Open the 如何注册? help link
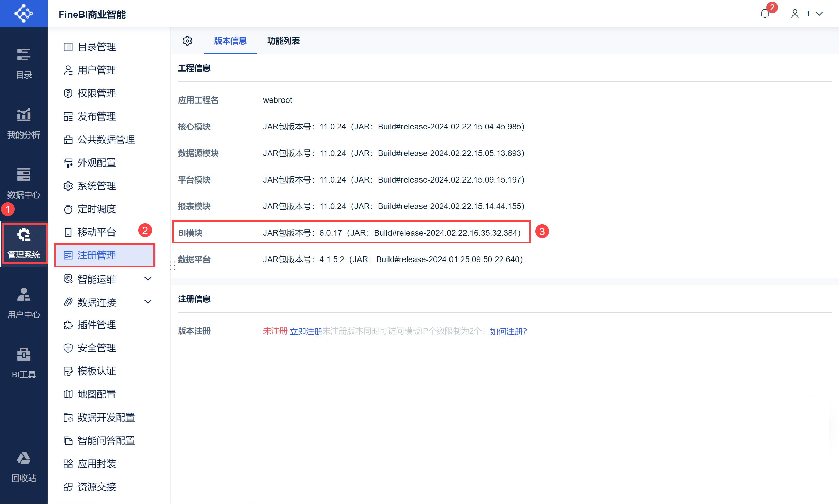This screenshot has width=839, height=504. [508, 331]
